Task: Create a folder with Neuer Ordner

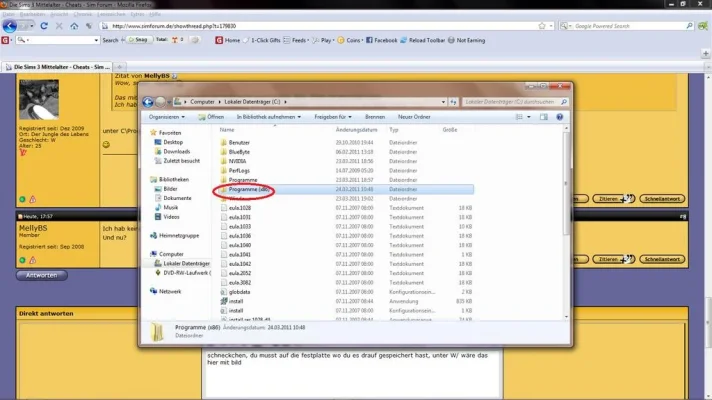Action: tap(414, 117)
